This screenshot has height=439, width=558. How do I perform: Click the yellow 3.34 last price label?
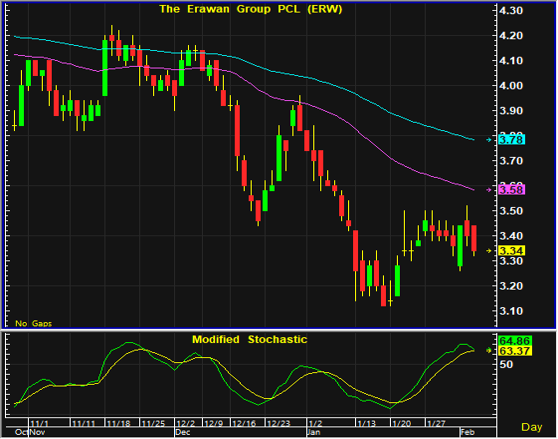511,251
